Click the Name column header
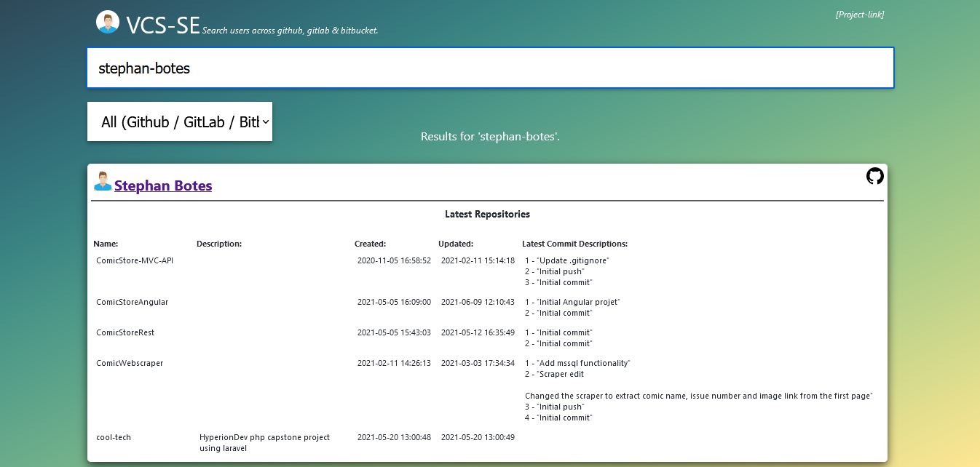Screen dimensions: 980x467 click(x=106, y=243)
